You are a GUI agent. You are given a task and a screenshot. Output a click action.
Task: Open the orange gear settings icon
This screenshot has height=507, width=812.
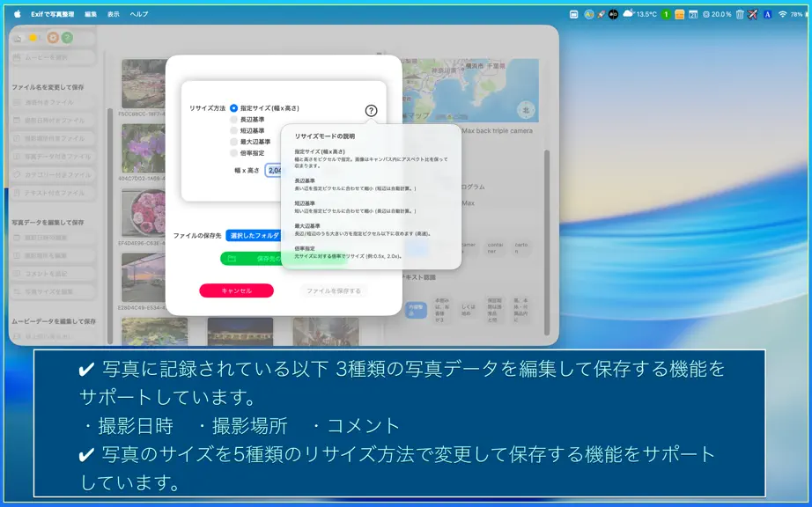tap(53, 38)
